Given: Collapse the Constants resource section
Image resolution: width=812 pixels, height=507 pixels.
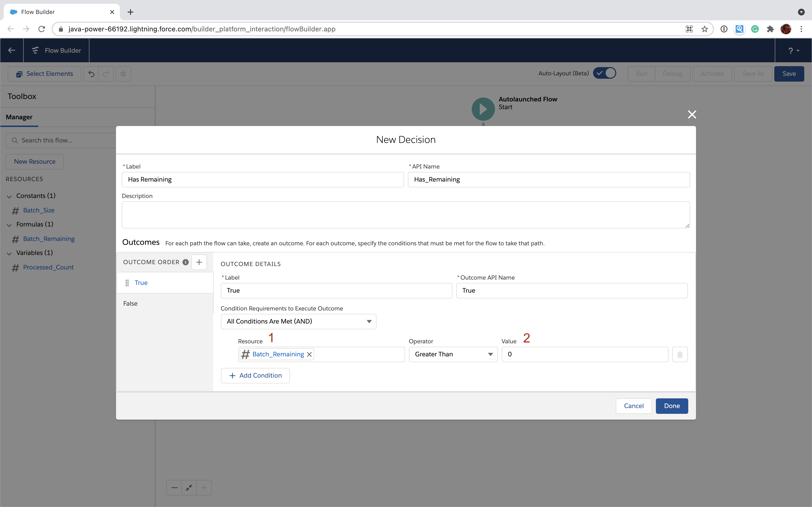Looking at the screenshot, I should point(9,196).
